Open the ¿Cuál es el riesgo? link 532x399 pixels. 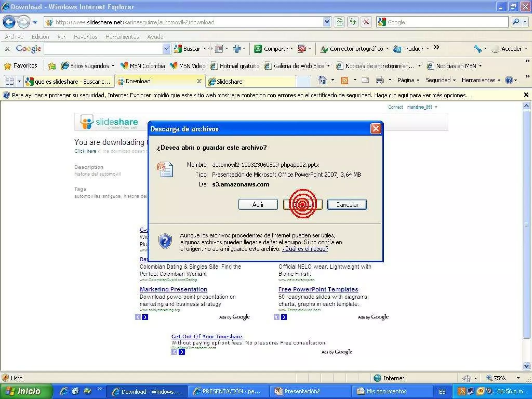click(305, 249)
